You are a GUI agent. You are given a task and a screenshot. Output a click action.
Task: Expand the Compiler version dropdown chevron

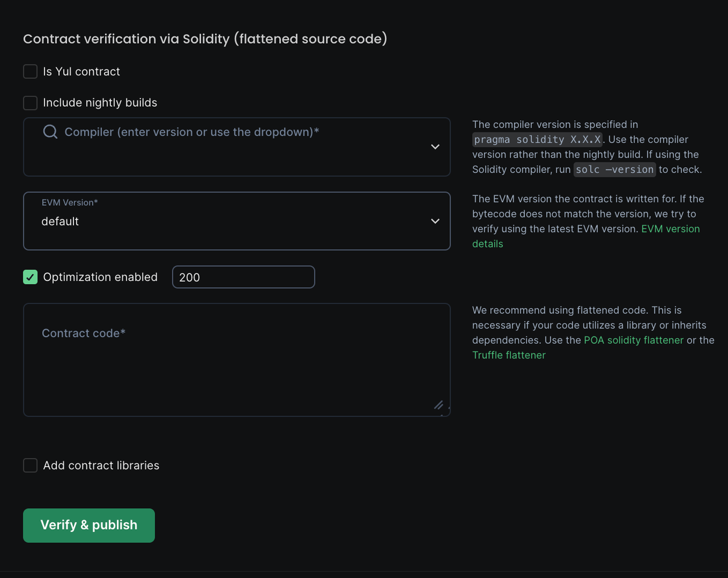(x=435, y=147)
